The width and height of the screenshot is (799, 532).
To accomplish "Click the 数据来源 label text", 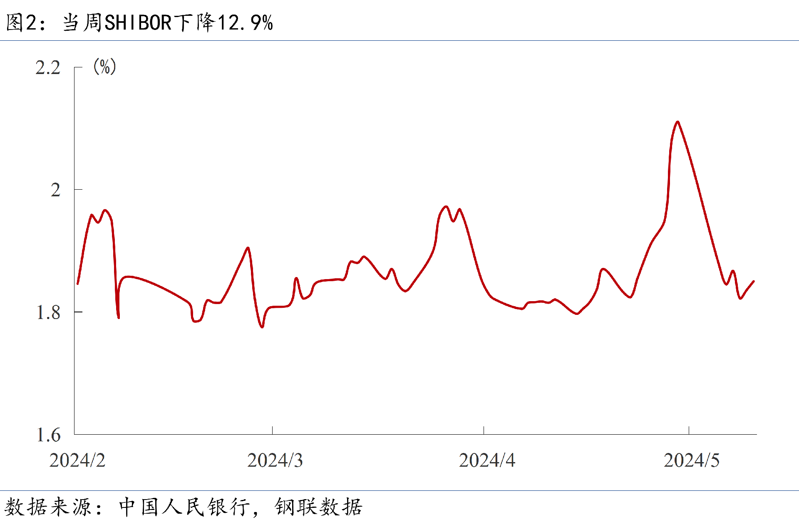I will (x=48, y=507).
